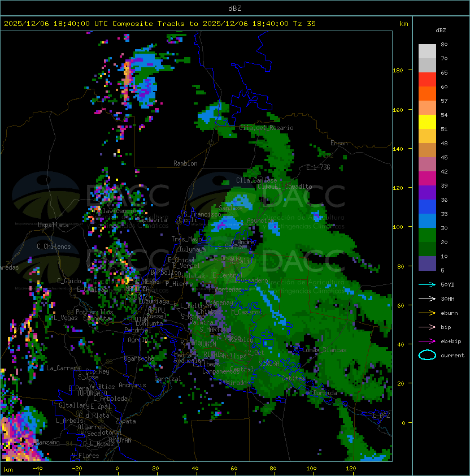Click the '100' tick on the vertical km axis
The height and width of the screenshot is (476, 470).
point(398,227)
